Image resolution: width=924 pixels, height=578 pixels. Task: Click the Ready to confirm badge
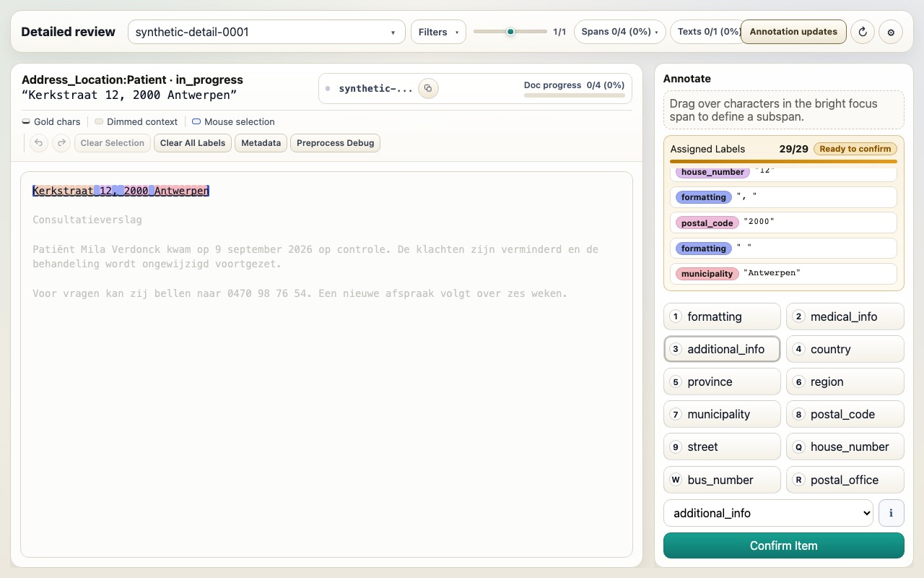tap(855, 149)
